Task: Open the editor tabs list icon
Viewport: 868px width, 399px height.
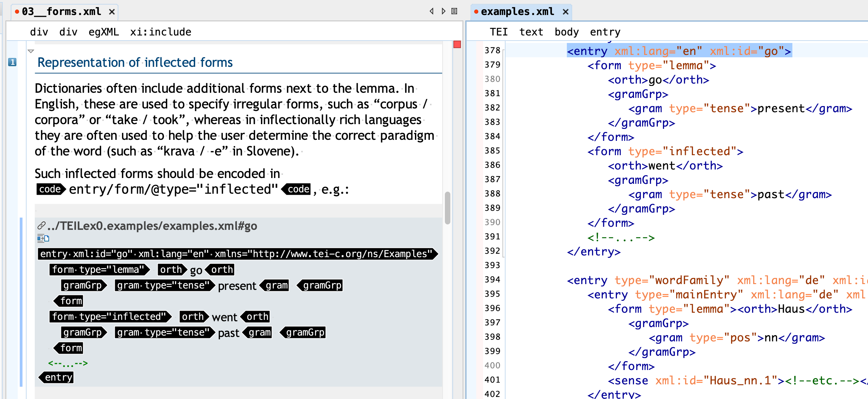Action: (x=454, y=11)
